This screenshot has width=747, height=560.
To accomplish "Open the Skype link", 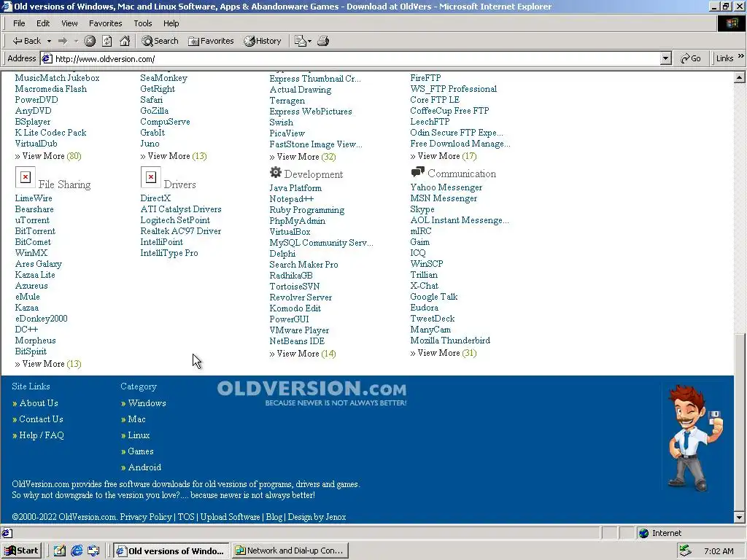I will [422, 209].
